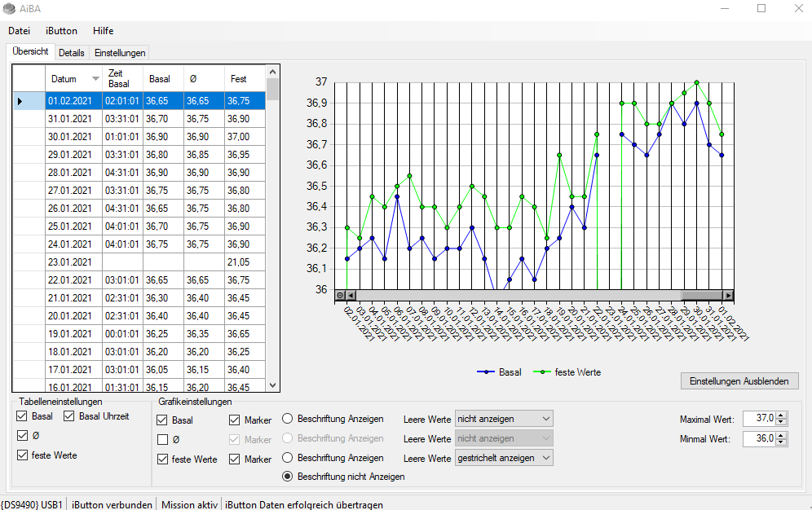Select Beschriftung nicht Anzeigen radio button
Screen dimensions: 812x510
click(288, 477)
